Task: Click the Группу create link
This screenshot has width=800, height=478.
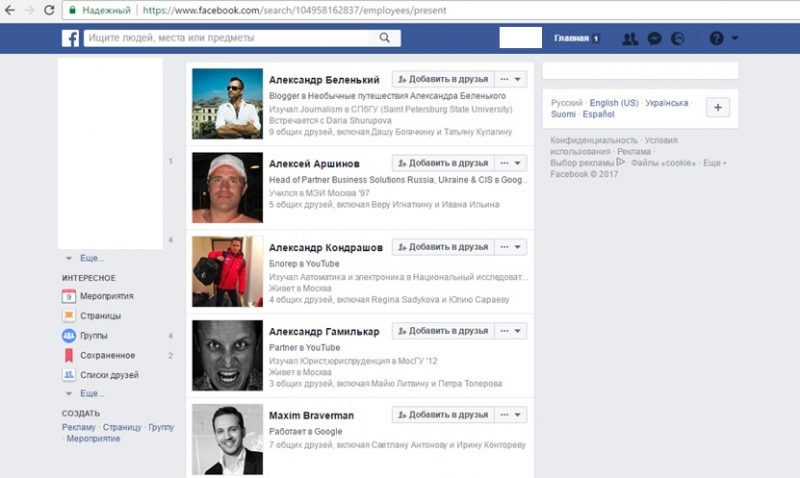Action: coord(161,427)
